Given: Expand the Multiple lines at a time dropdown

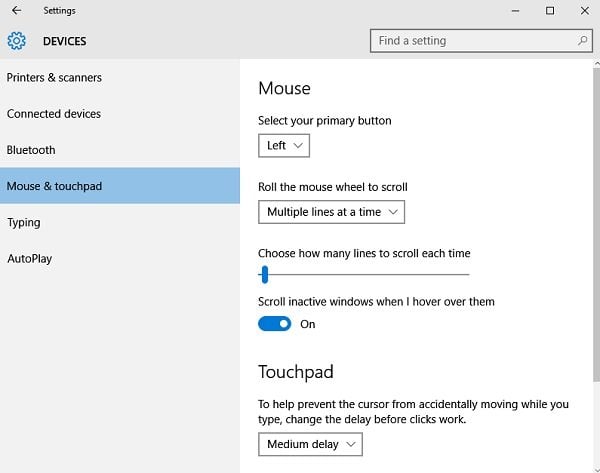Looking at the screenshot, I should 331,212.
